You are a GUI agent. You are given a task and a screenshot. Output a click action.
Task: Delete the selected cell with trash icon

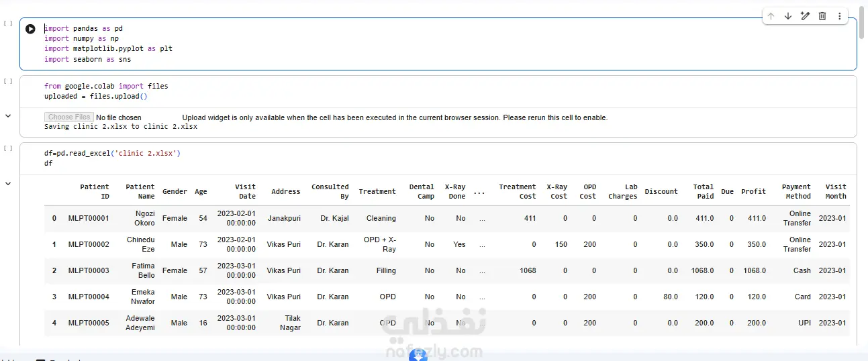[x=822, y=16]
